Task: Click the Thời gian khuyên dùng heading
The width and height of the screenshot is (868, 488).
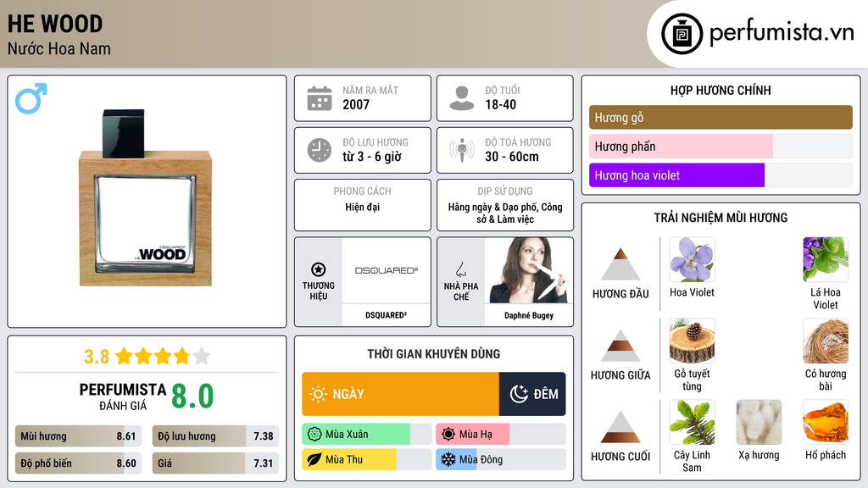Action: 434,354
